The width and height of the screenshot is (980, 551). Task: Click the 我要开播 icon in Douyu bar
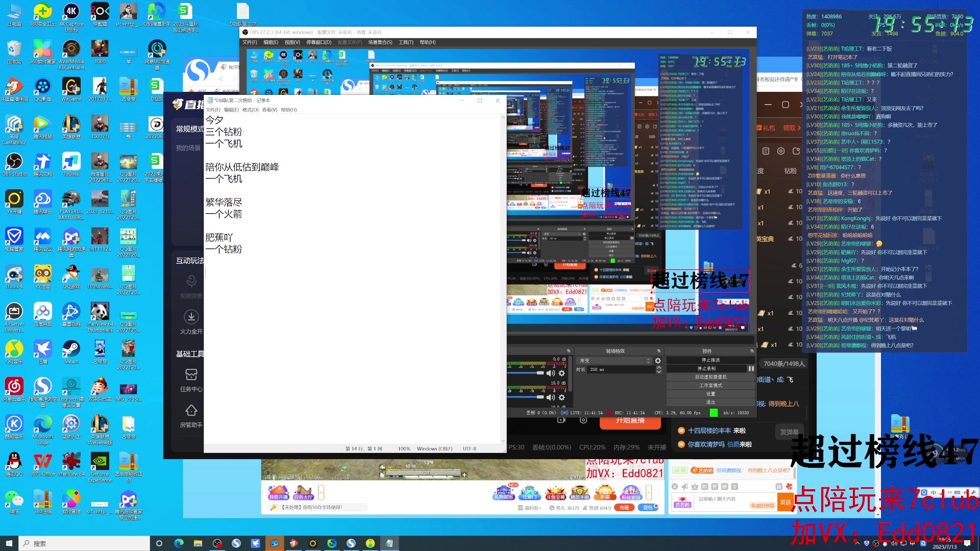point(278,493)
